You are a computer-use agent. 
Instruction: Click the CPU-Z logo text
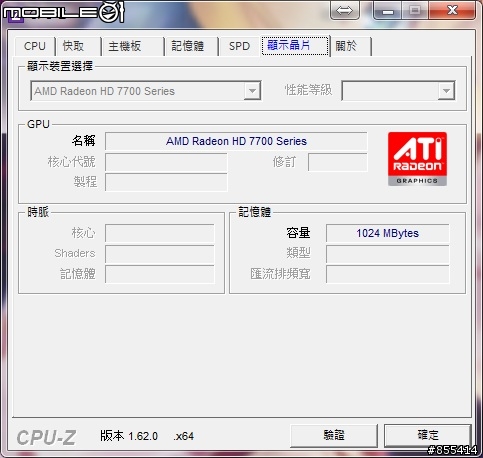click(46, 437)
